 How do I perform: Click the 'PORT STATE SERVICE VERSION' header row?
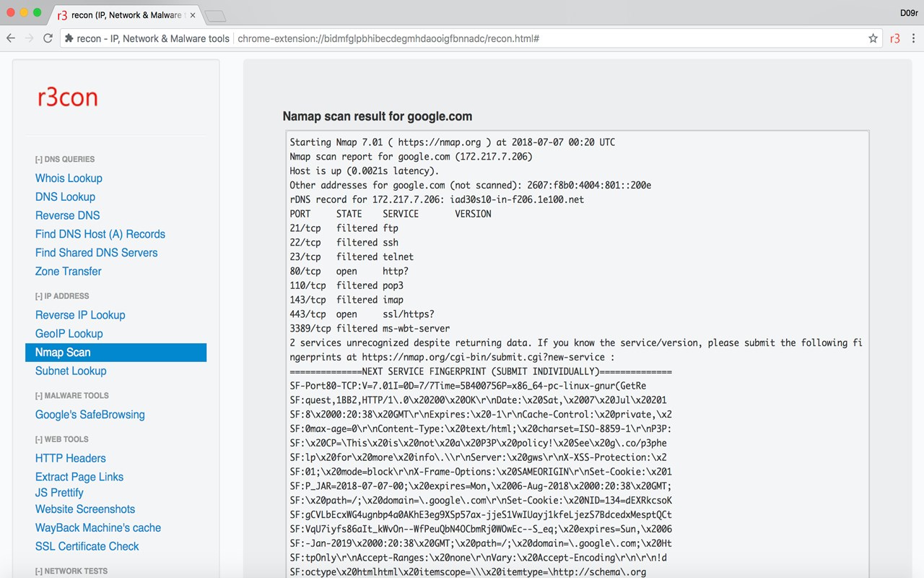tap(391, 214)
